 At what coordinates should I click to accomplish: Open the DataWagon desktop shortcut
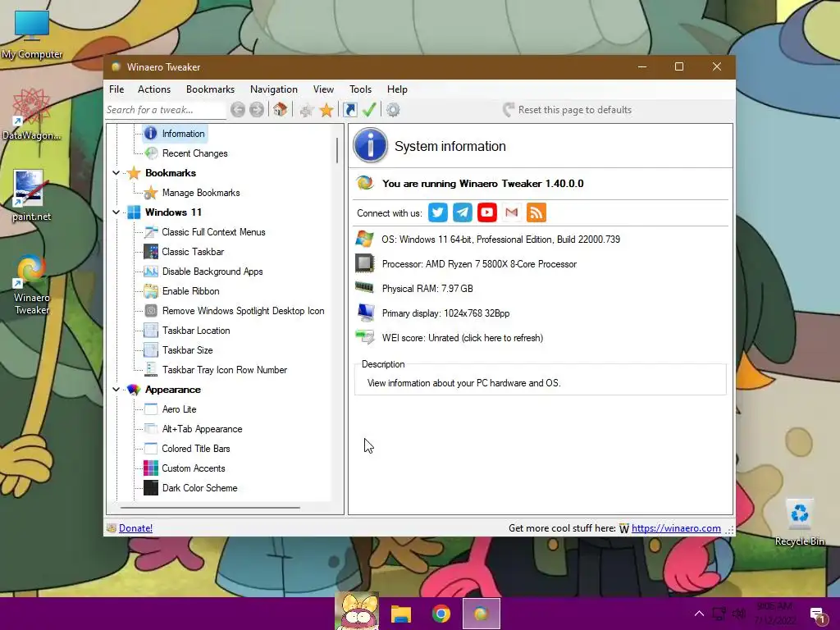point(31,114)
